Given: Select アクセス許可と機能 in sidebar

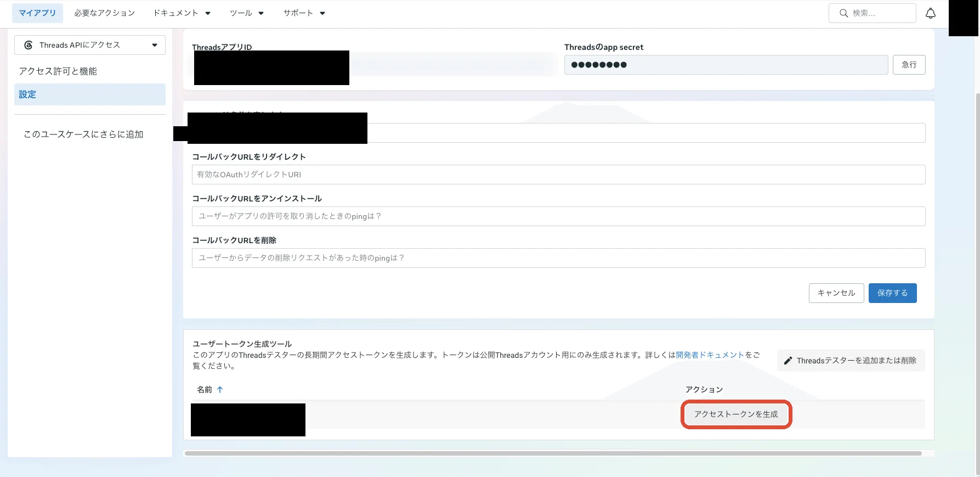Looking at the screenshot, I should (x=58, y=71).
